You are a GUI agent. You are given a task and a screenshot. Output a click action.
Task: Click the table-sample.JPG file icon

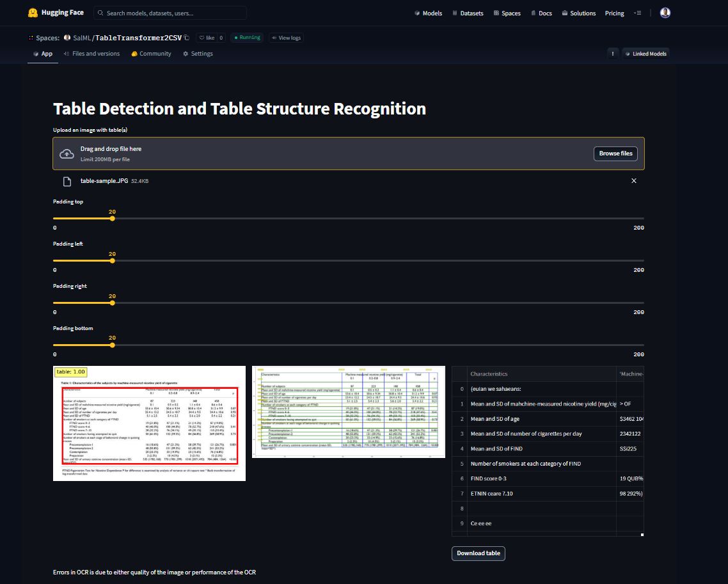[67, 182]
